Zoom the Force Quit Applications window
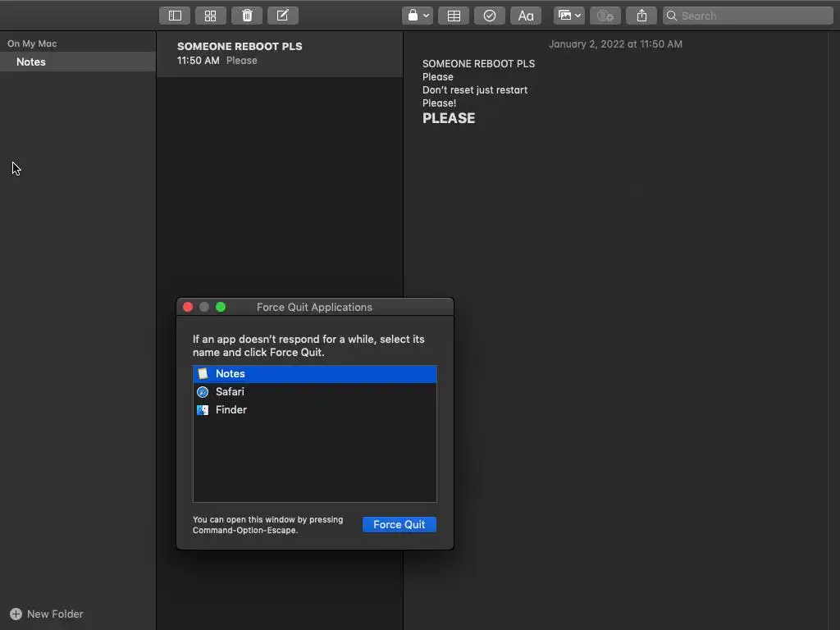 pyautogui.click(x=221, y=307)
